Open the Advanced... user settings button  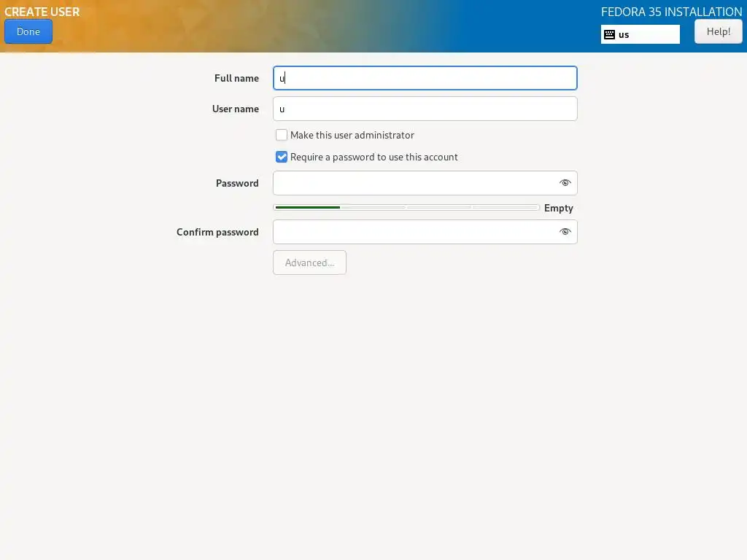309,262
